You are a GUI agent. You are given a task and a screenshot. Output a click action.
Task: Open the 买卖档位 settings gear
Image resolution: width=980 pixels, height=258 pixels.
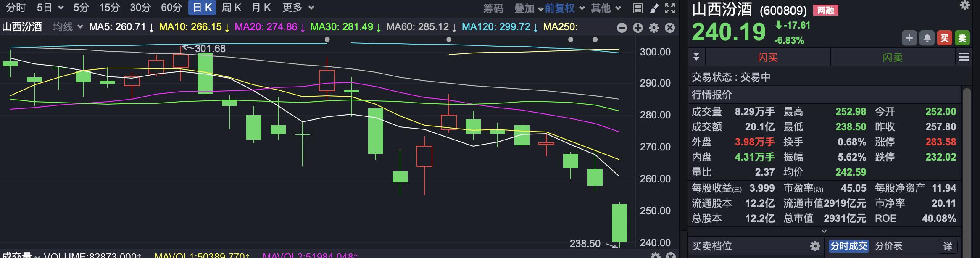pyautogui.click(x=815, y=246)
